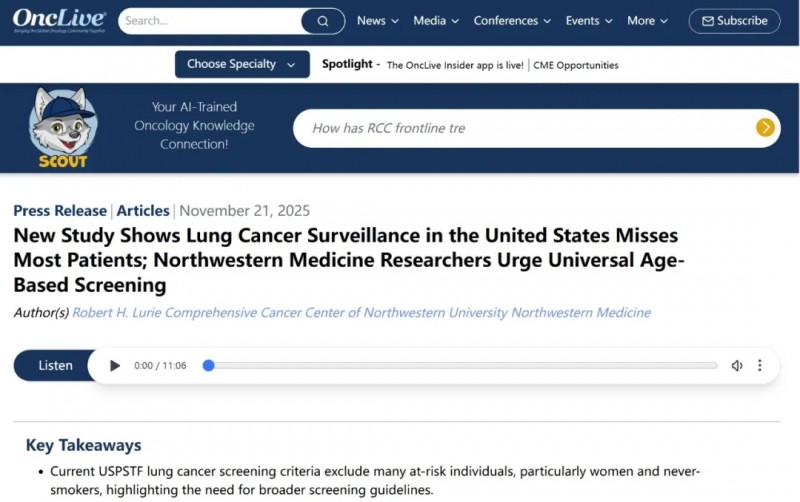Click the top Search text box
The width and height of the screenshot is (800, 502).
pyautogui.click(x=210, y=21)
